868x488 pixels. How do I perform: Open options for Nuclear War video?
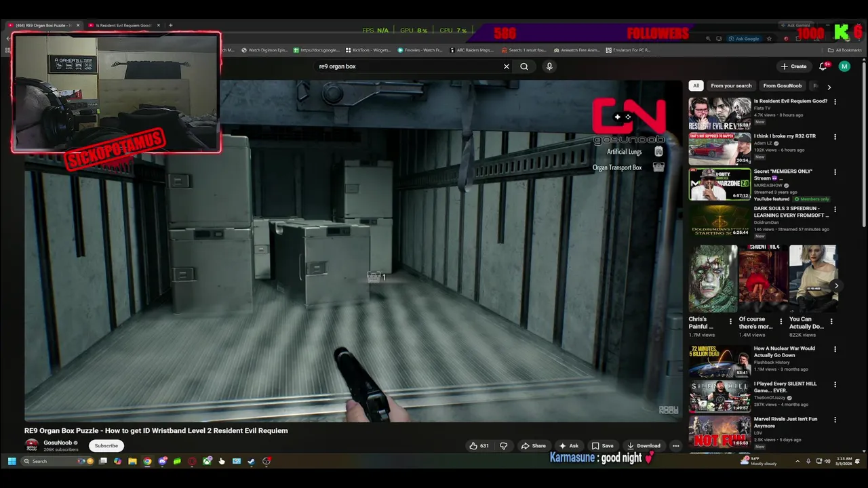pyautogui.click(x=835, y=349)
